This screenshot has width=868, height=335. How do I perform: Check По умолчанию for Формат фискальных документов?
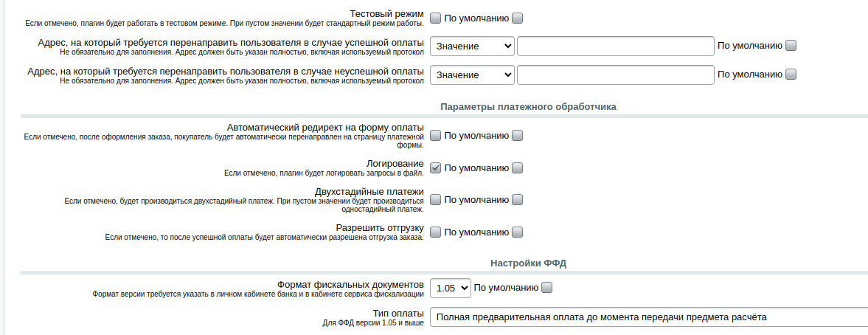pos(547,288)
